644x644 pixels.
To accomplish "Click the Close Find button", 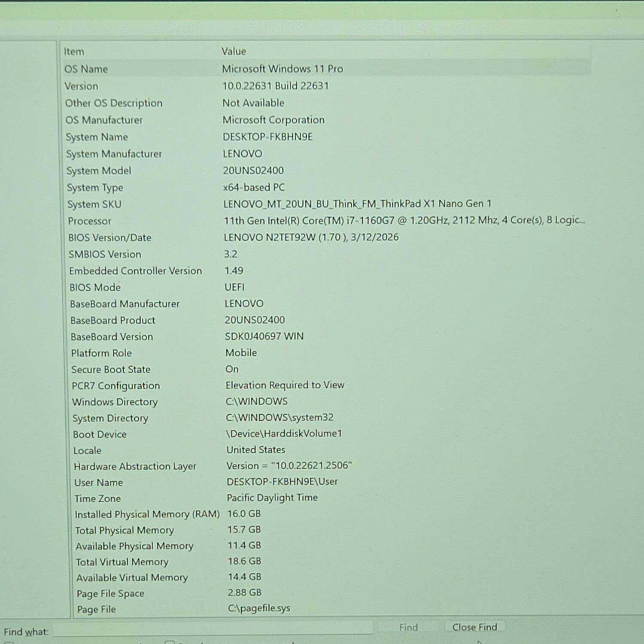I will 474,627.
